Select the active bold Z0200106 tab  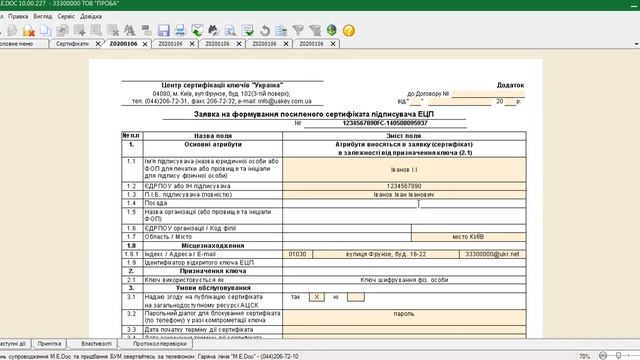point(124,44)
